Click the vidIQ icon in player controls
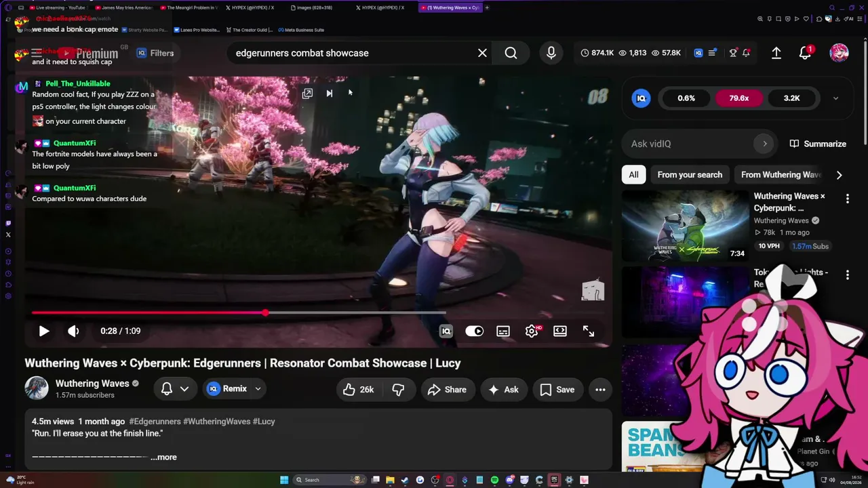868x488 pixels. (446, 331)
